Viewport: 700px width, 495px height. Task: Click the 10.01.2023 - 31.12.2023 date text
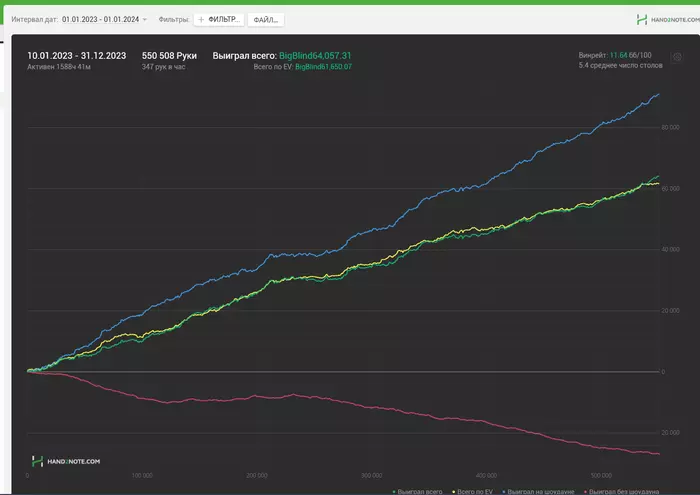point(76,56)
